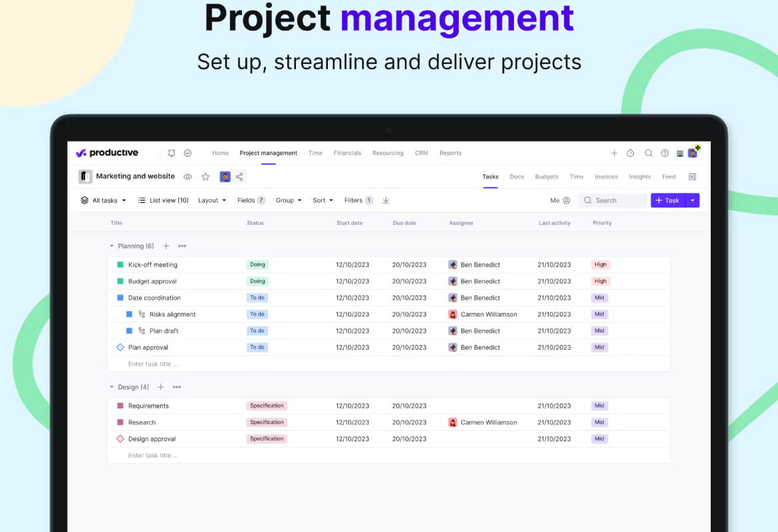The height and width of the screenshot is (532, 778).
Task: Toggle Requirements status square
Action: tap(120, 406)
